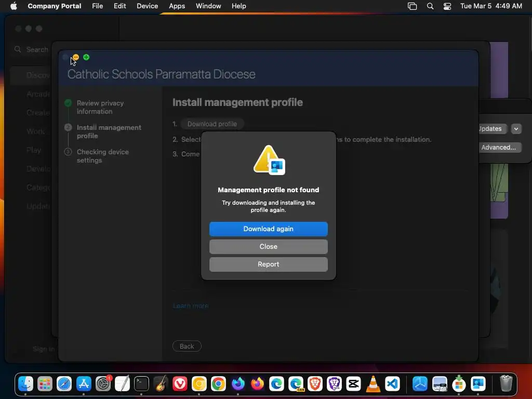Screen dimensions: 532x399
Task: Open Brave Nightly from the Dock
Action: pos(335,384)
